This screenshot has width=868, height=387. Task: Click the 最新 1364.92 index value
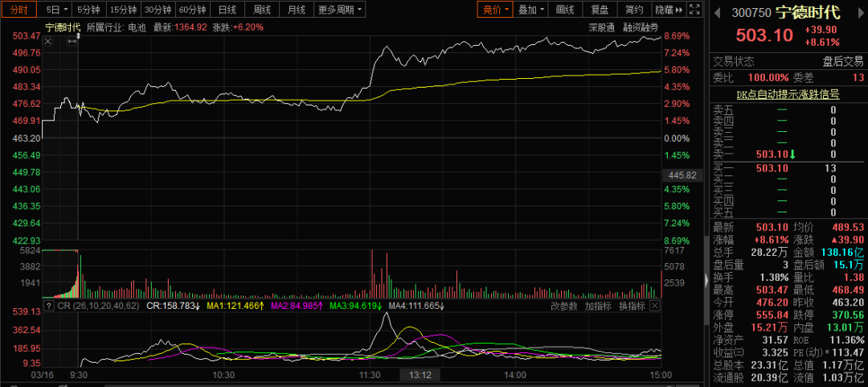click(x=180, y=27)
